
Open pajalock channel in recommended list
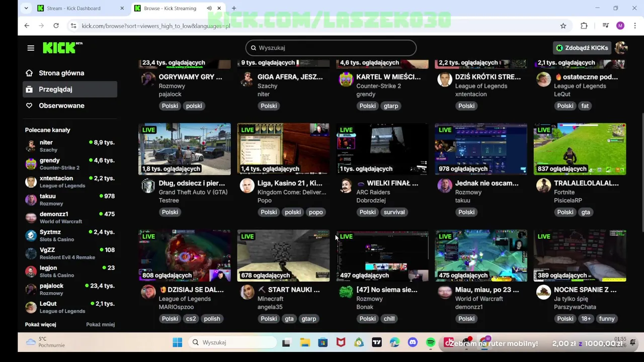point(70,289)
